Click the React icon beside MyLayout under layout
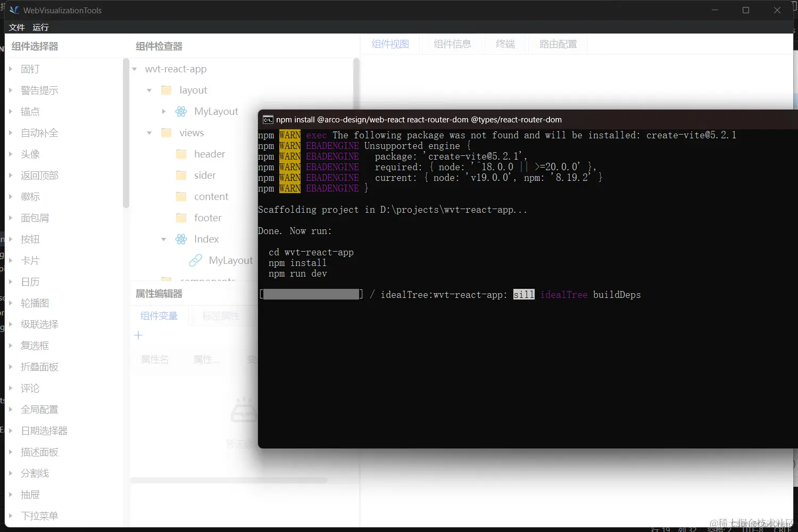Image resolution: width=798 pixels, height=532 pixels. [181, 112]
